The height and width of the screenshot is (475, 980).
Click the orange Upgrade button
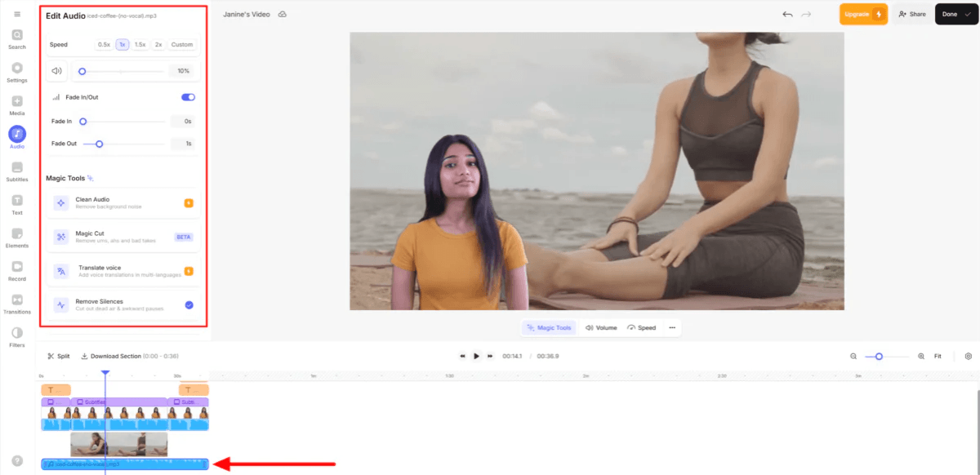pyautogui.click(x=863, y=15)
